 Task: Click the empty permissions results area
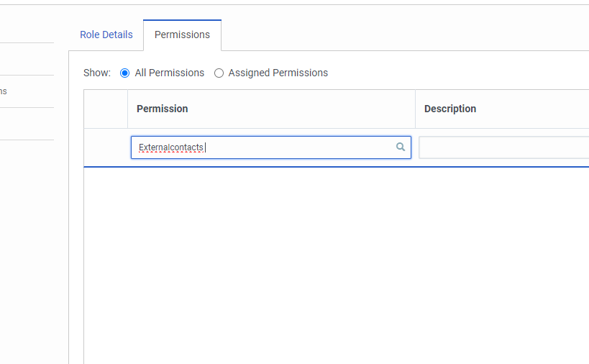pyautogui.click(x=336, y=265)
